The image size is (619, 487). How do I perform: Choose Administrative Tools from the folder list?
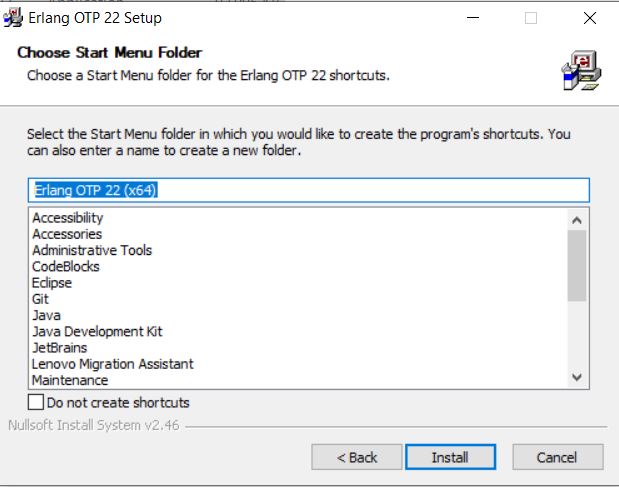92,250
